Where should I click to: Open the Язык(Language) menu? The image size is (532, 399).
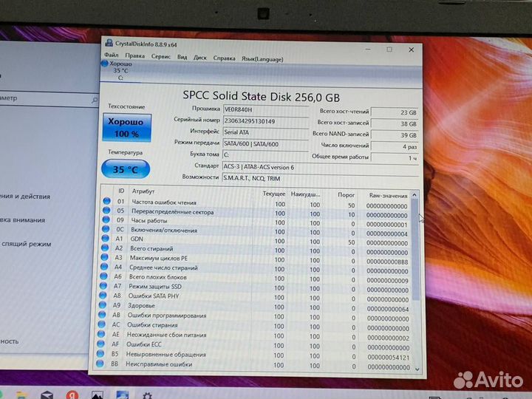coord(262,59)
